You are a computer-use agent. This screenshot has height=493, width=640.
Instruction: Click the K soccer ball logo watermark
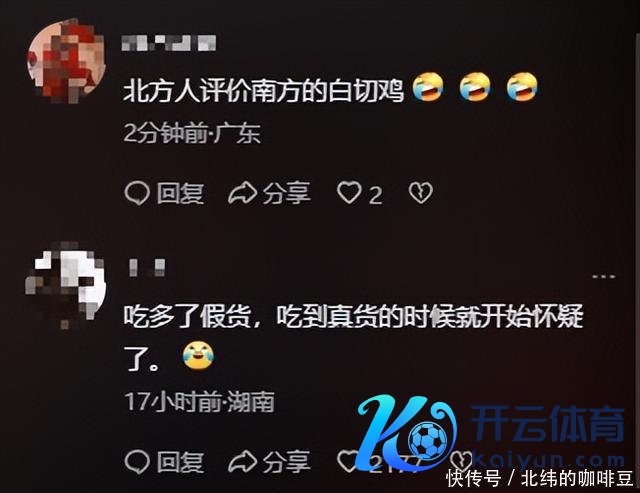[x=406, y=433]
